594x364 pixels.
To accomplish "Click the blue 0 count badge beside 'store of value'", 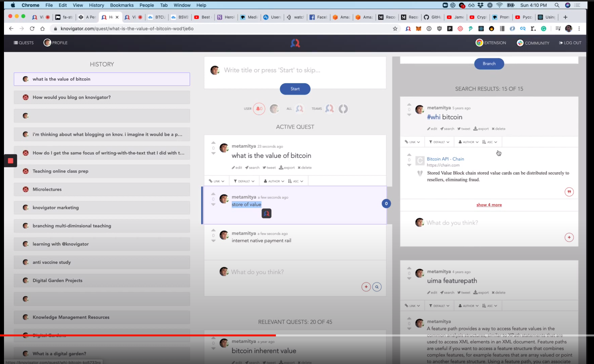I will 386,203.
